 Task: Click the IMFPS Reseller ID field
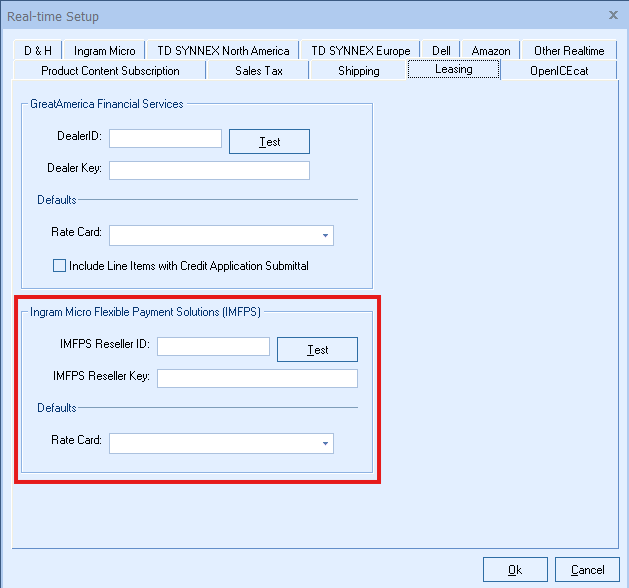(213, 347)
